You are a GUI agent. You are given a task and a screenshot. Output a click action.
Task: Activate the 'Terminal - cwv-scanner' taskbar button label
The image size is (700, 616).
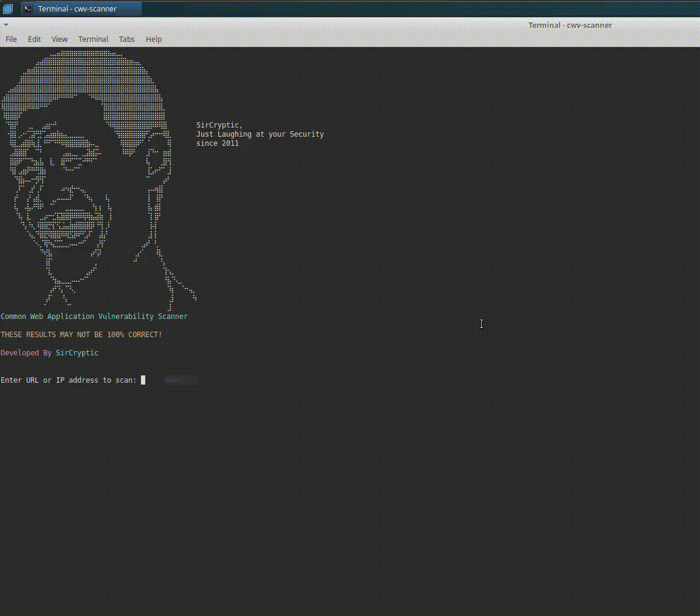(77, 9)
